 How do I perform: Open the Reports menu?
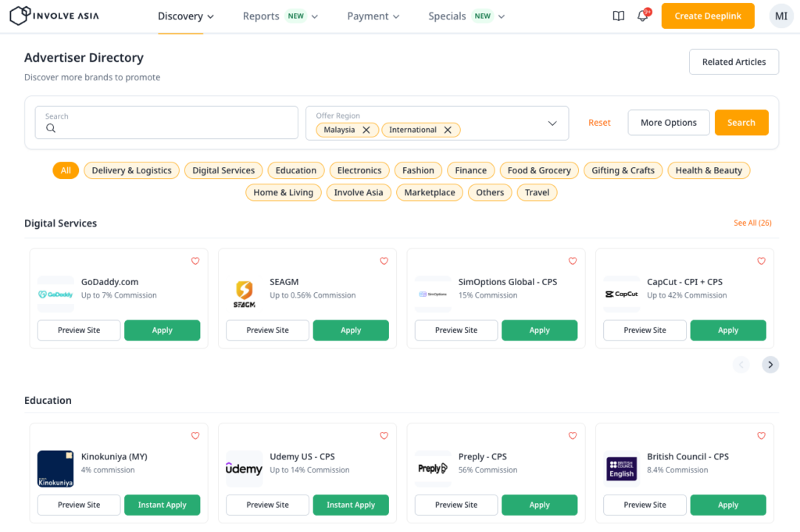coord(280,16)
